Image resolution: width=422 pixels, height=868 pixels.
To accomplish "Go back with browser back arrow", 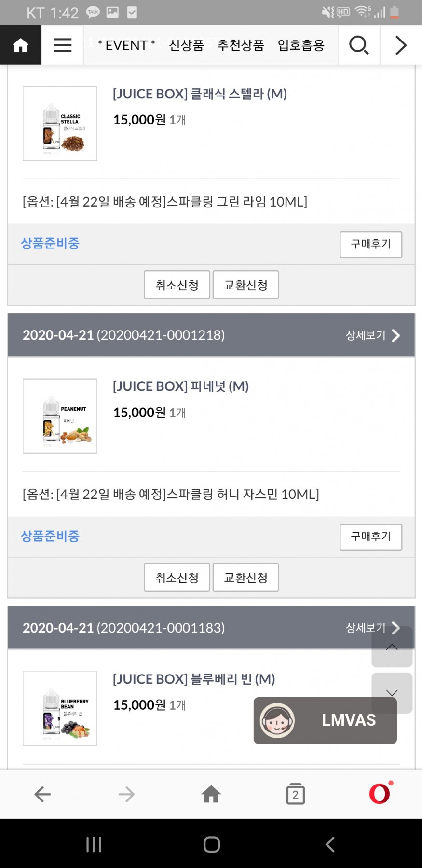I will click(42, 794).
